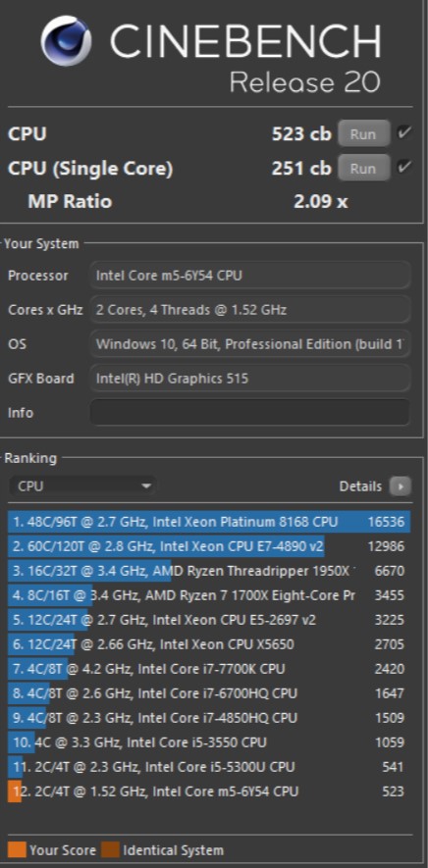Select the Xeon Platinum 8168 ranking entry
The height and width of the screenshot is (868, 428).
pos(209,522)
